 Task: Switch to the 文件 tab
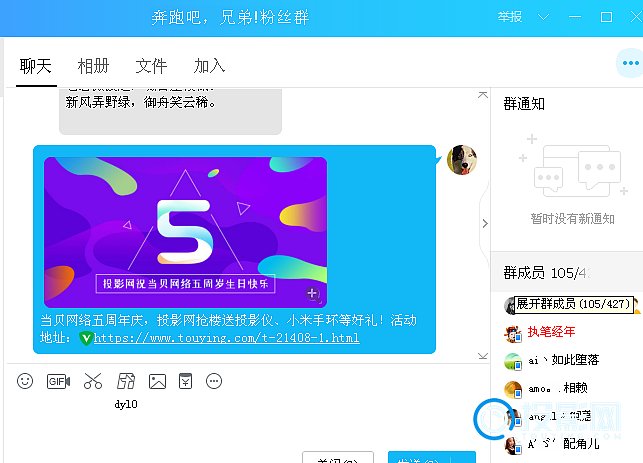click(151, 66)
